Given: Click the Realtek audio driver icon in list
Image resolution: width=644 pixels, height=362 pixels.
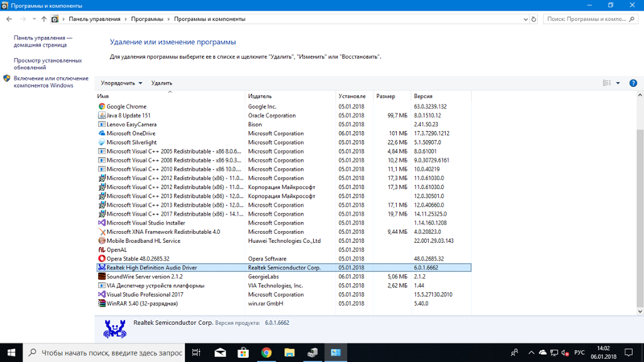Looking at the screenshot, I should pos(101,268).
